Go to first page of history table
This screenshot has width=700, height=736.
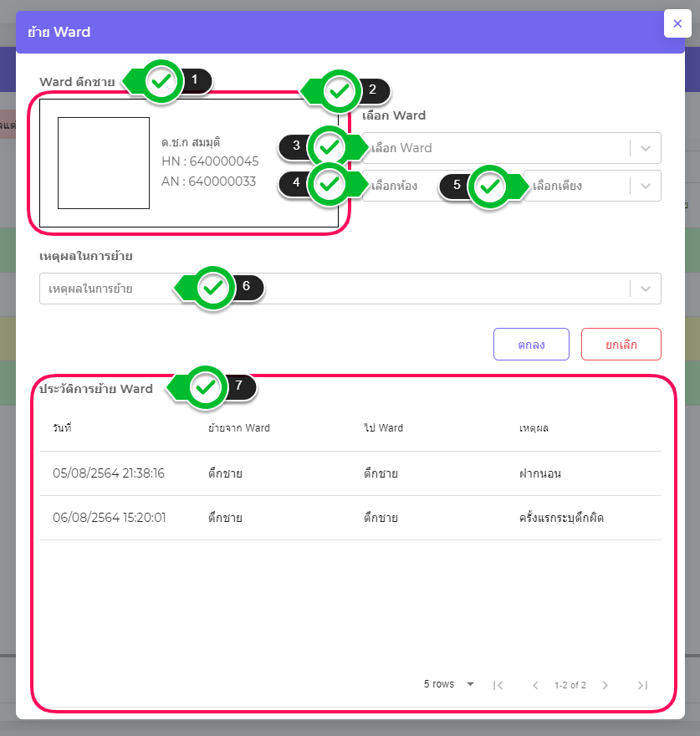498,685
